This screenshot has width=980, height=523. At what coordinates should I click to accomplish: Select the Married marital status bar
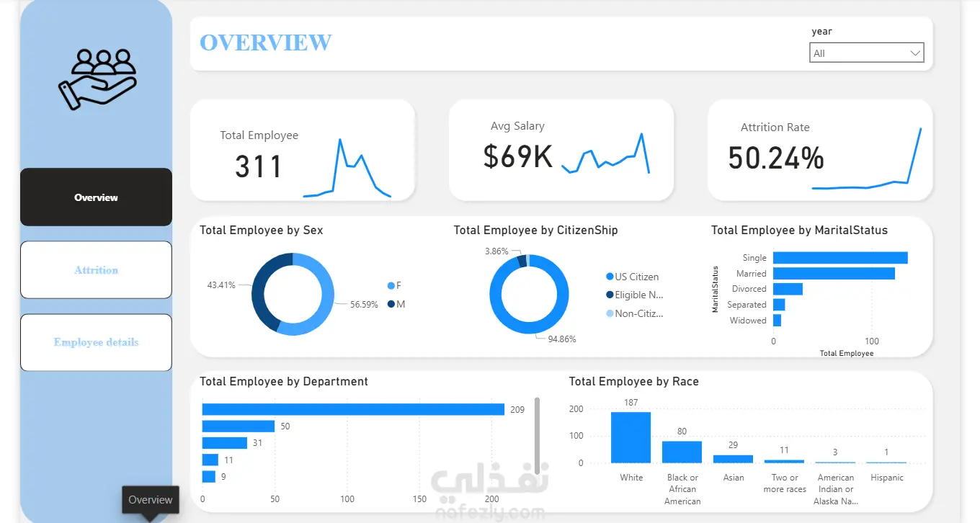point(834,274)
